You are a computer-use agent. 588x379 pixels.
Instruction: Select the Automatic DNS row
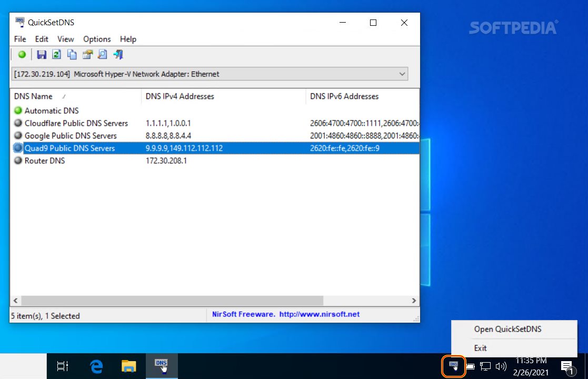pos(214,111)
